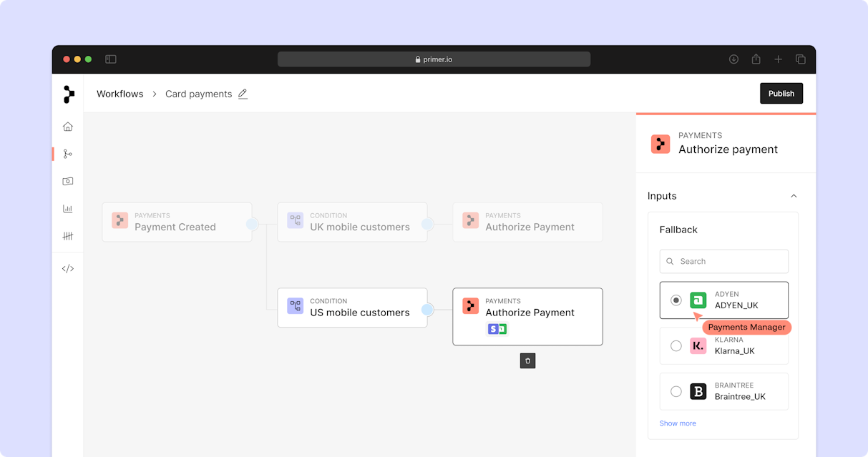
Task: Click the connector dot on US mobile customers
Action: (427, 310)
